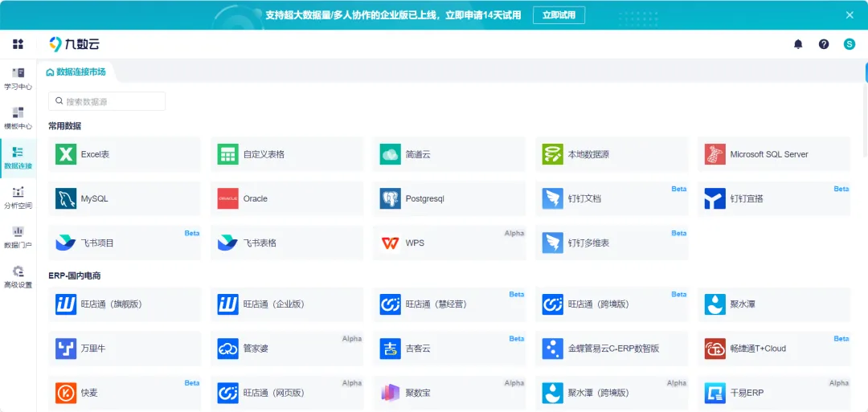Go to 模板中心 in sidebar
The height and width of the screenshot is (412, 868).
tap(18, 118)
